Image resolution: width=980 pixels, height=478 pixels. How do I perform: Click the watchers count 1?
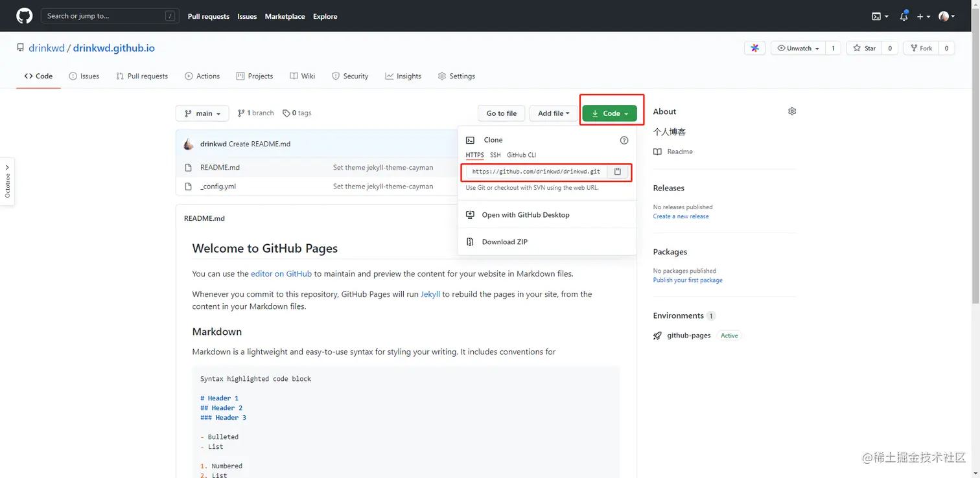(x=833, y=48)
